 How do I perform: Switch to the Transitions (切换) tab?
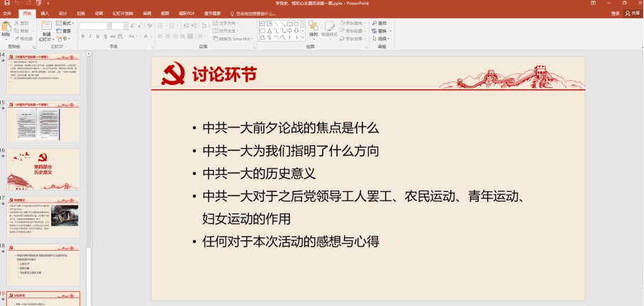(81, 13)
